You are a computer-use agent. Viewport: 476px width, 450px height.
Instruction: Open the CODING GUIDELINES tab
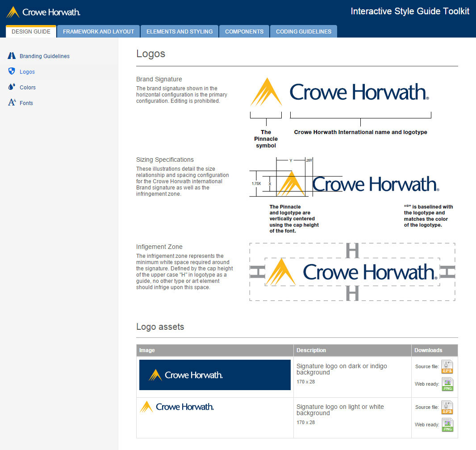click(303, 31)
